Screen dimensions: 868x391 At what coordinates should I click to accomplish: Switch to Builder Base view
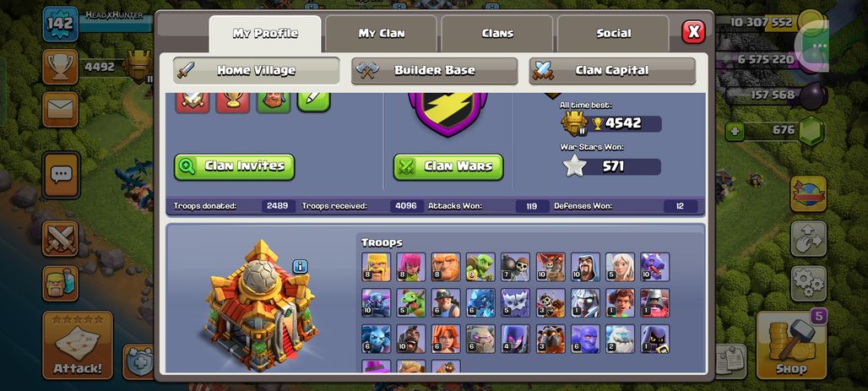click(435, 70)
